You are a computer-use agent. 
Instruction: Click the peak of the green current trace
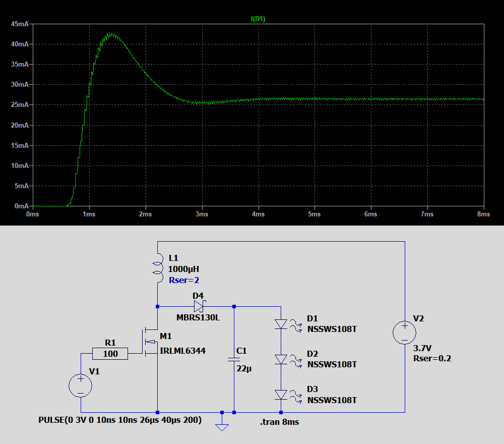(110, 34)
